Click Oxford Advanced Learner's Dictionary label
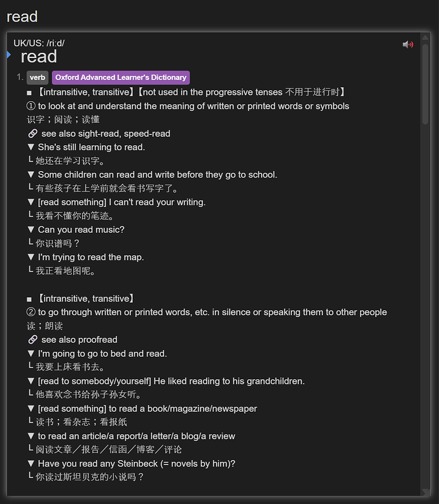 click(121, 78)
